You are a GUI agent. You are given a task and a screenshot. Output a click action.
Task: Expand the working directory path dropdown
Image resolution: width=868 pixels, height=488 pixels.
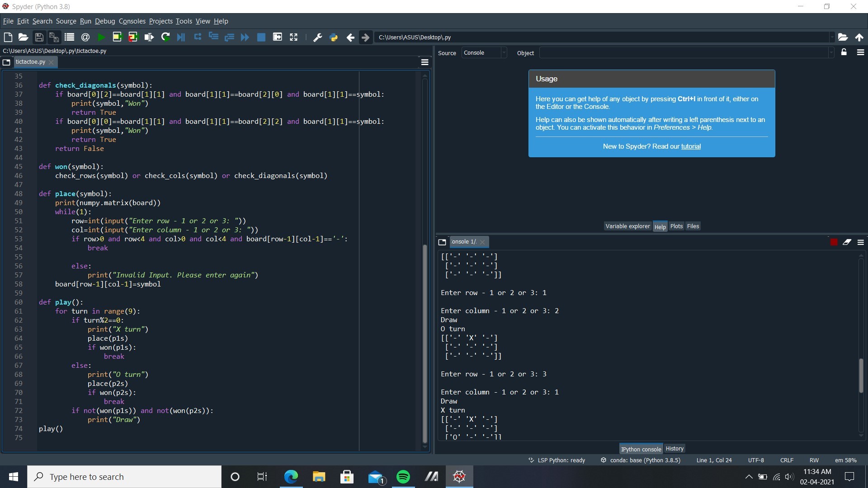click(831, 38)
